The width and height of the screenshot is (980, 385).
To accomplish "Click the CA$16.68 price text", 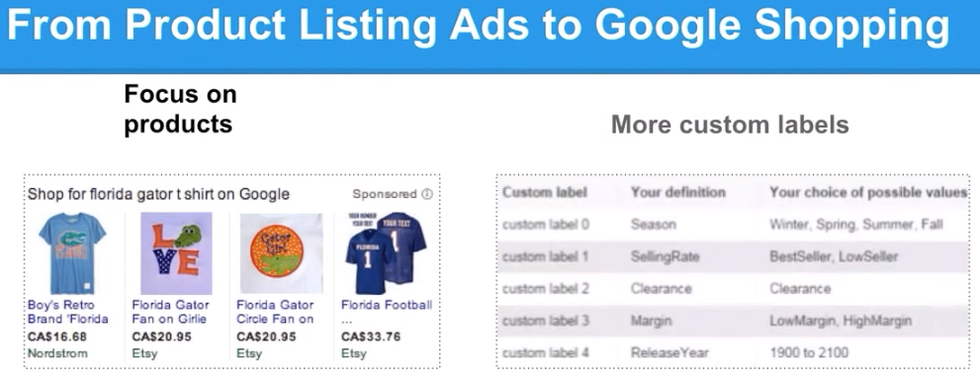I will pos(57,337).
